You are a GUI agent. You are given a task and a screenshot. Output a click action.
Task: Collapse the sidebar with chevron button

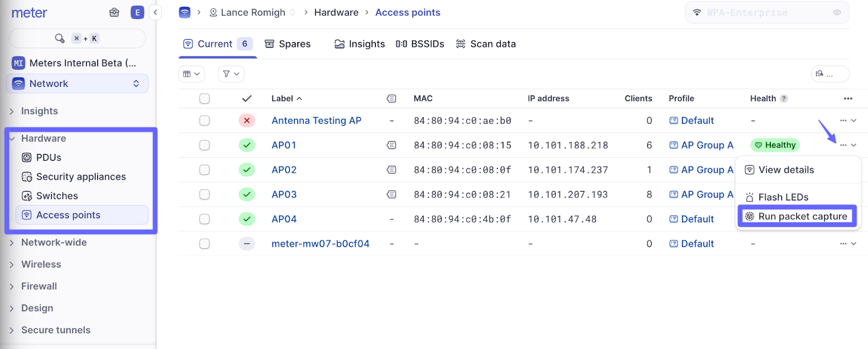(x=155, y=12)
